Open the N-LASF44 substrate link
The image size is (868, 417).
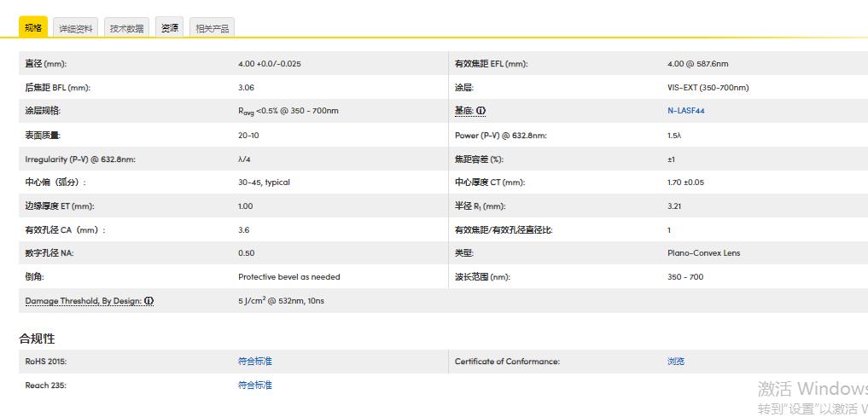[685, 111]
